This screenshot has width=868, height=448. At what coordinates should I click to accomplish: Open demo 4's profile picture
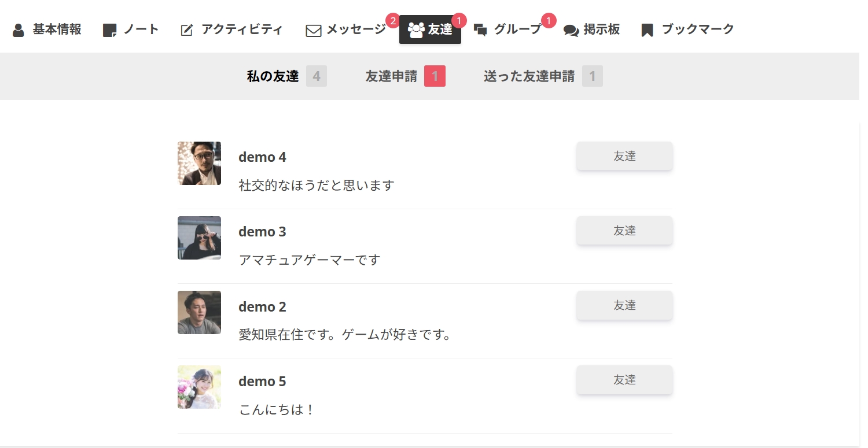pos(199,164)
